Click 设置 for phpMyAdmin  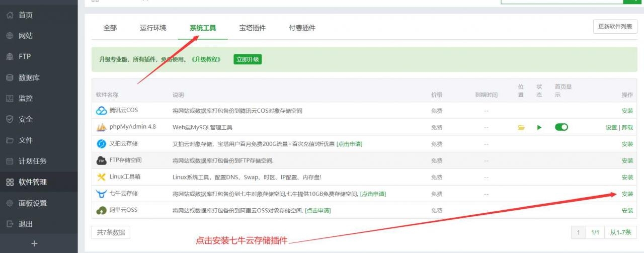pyautogui.click(x=611, y=127)
